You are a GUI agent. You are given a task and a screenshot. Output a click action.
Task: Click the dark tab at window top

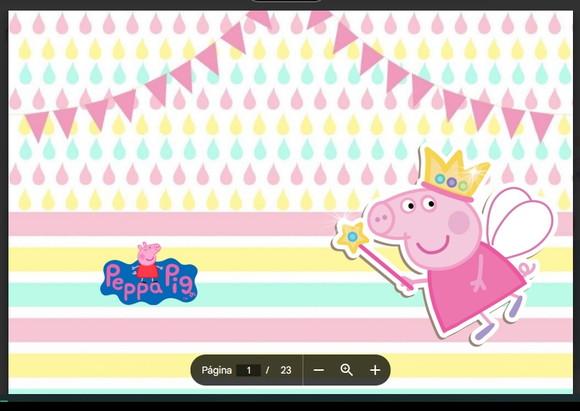coord(286,1)
